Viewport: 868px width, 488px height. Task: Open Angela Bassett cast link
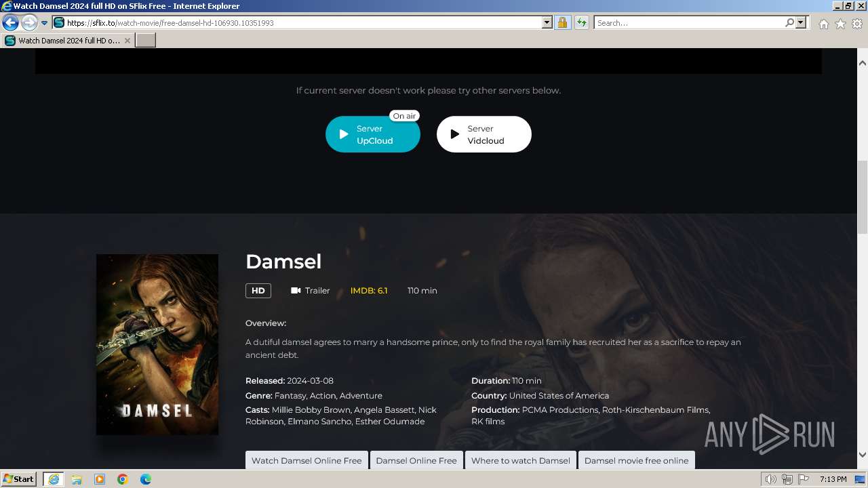click(384, 410)
